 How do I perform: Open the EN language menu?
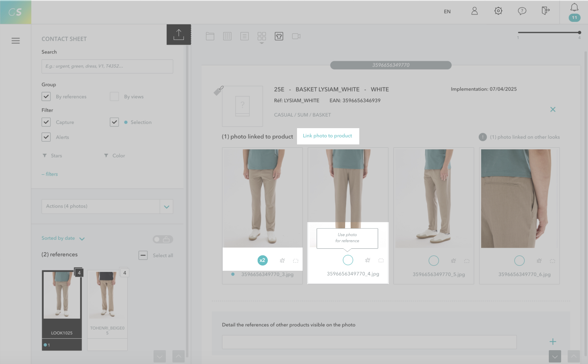pos(447,11)
